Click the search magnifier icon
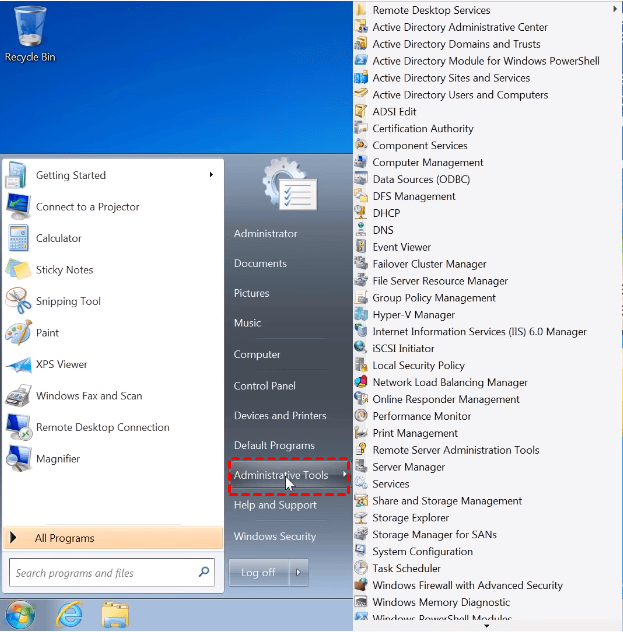 tap(204, 572)
